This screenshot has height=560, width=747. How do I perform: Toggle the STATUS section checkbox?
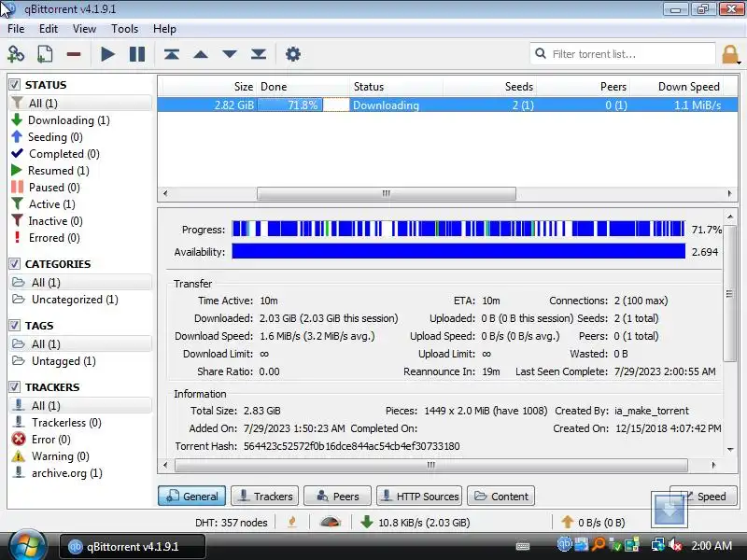pyautogui.click(x=15, y=85)
